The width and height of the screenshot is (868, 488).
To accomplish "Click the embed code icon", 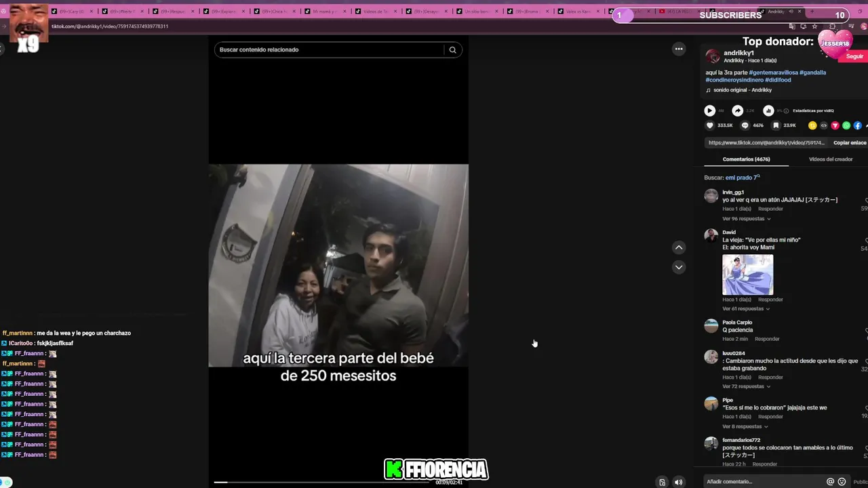I will pos(824,125).
